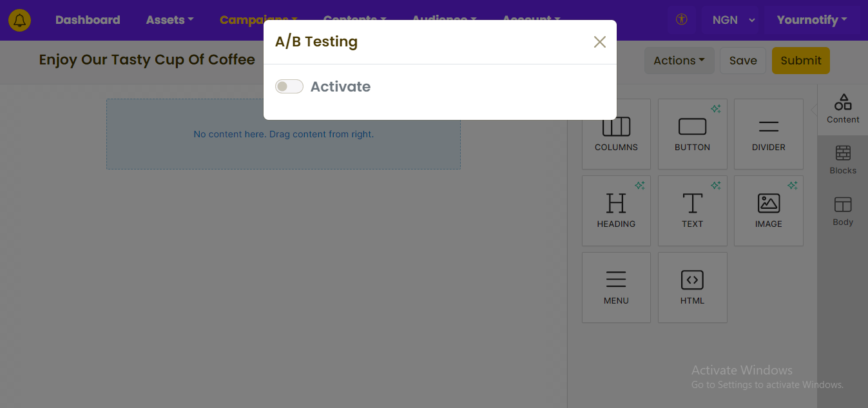Viewport: 868px width, 408px height.
Task: Select the Heading content block
Action: (616, 211)
